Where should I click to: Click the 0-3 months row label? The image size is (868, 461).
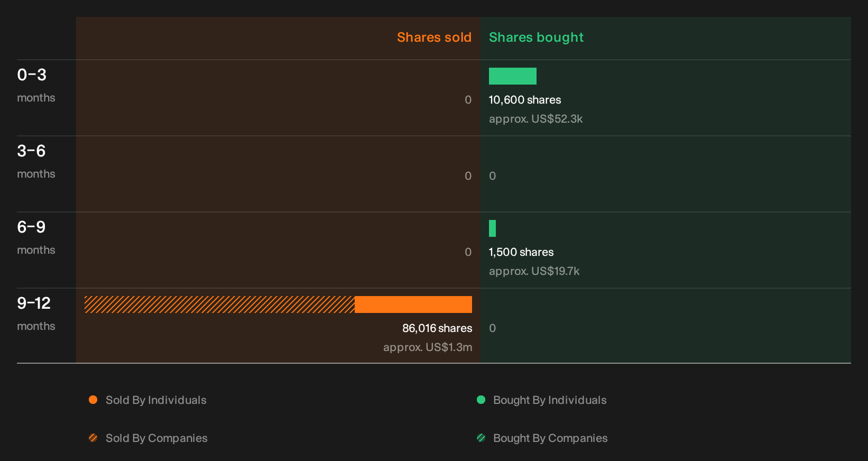36,85
